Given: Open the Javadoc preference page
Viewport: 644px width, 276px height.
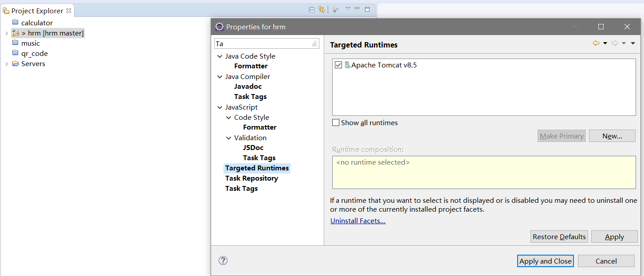Looking at the screenshot, I should (248, 87).
